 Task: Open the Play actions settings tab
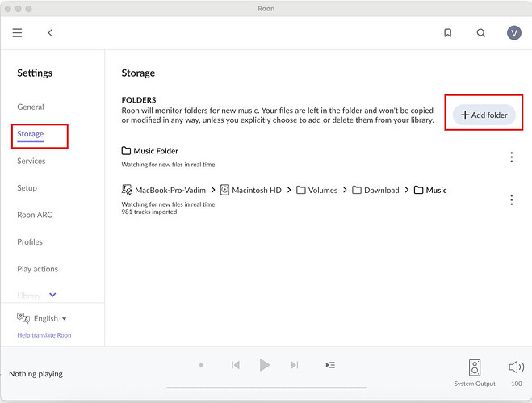tap(37, 269)
